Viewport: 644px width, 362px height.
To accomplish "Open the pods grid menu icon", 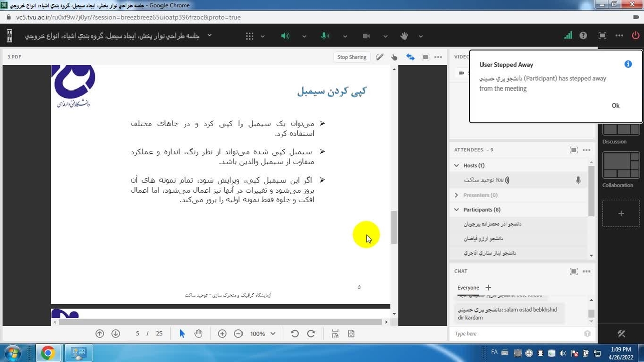I will (250, 36).
